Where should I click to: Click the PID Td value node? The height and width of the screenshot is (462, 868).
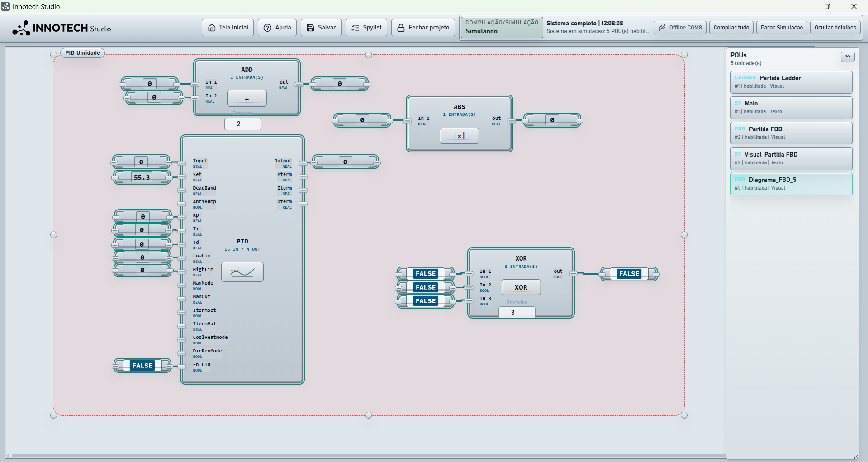click(x=142, y=244)
